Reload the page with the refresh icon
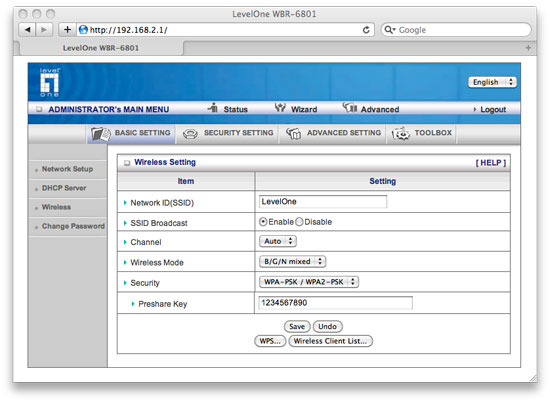The image size is (550, 402). pos(366,30)
